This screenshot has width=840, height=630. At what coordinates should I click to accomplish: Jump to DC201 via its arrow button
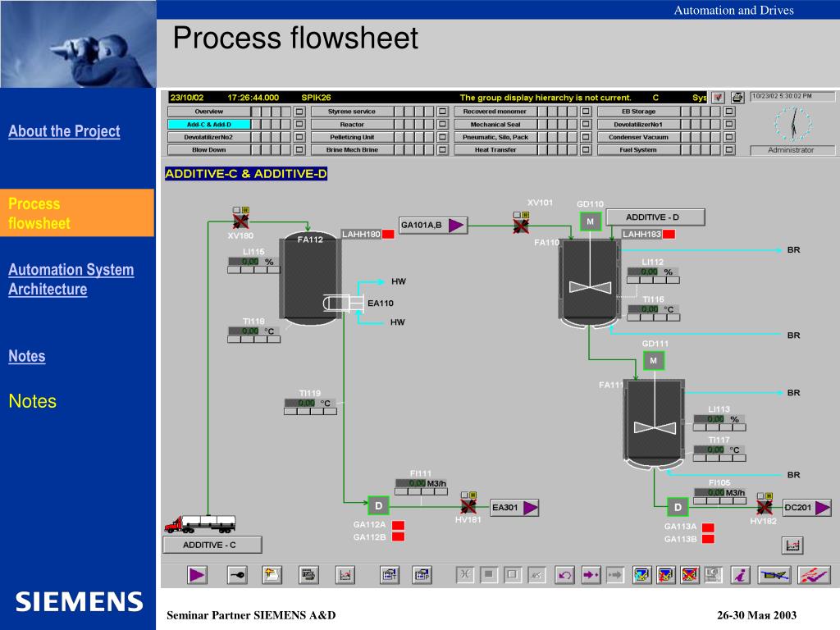tap(822, 508)
